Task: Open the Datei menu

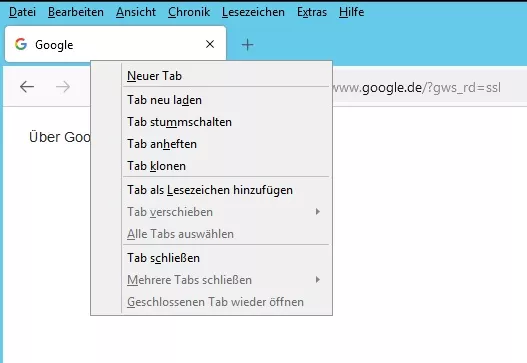Action: [22, 12]
